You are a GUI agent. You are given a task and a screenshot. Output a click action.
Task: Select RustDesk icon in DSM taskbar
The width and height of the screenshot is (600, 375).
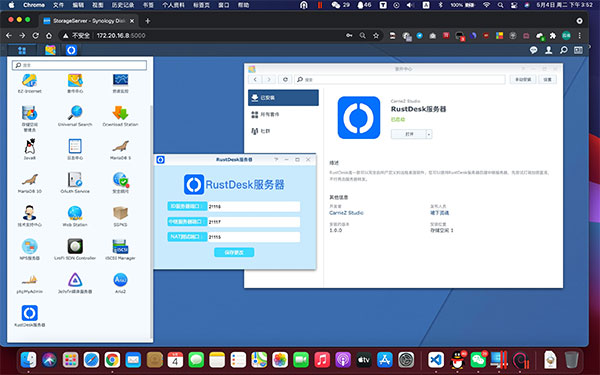click(71, 50)
